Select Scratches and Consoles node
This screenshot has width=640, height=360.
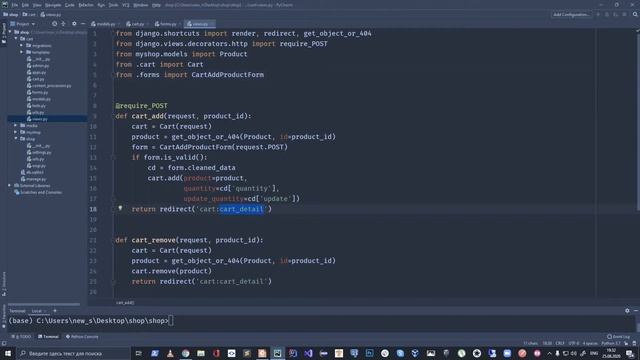(x=38, y=192)
